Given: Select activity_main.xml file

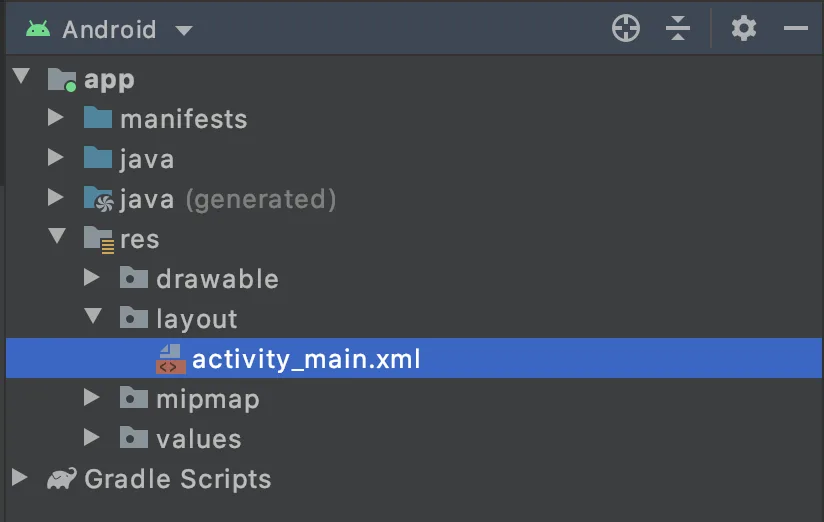Looking at the screenshot, I should tap(414, 358).
